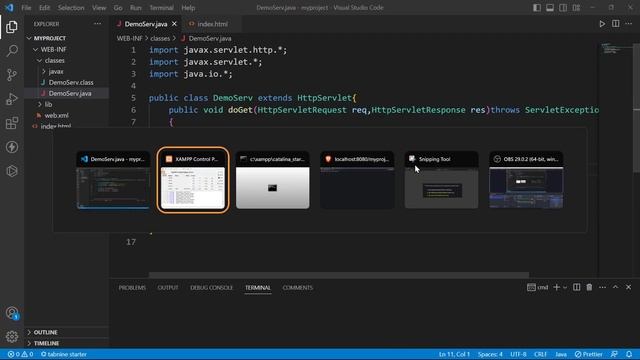
Task: Open DemoServ.class in the explorer
Action: click(71, 82)
